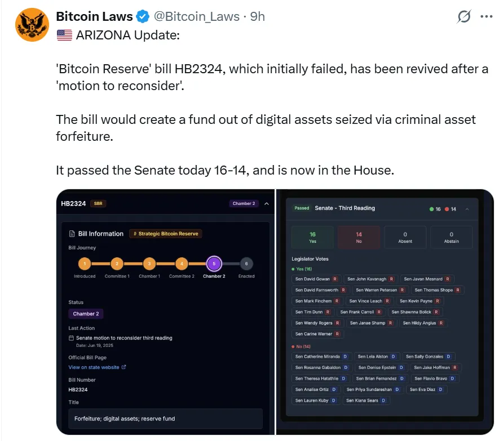The width and height of the screenshot is (504, 441).
Task: Click the purple Chamber 2 badge under Status
Action: 85,314
